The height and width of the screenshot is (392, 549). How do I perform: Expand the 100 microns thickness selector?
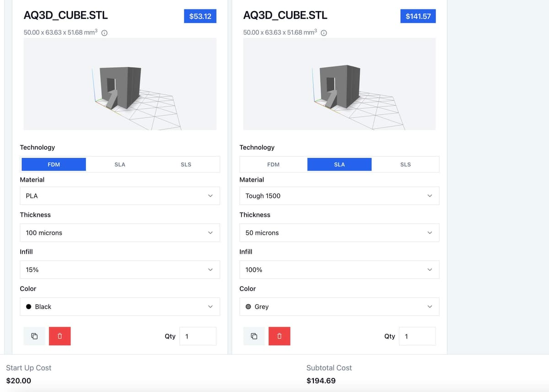(x=120, y=232)
